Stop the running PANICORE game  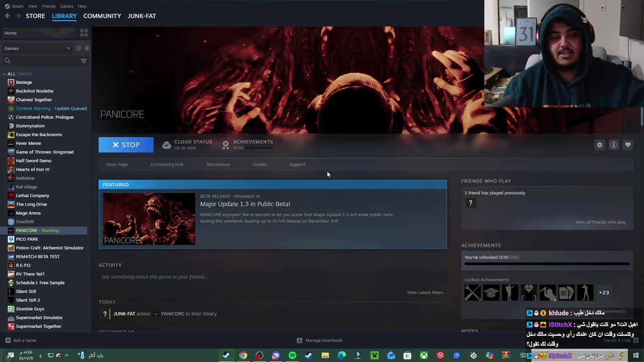click(126, 145)
